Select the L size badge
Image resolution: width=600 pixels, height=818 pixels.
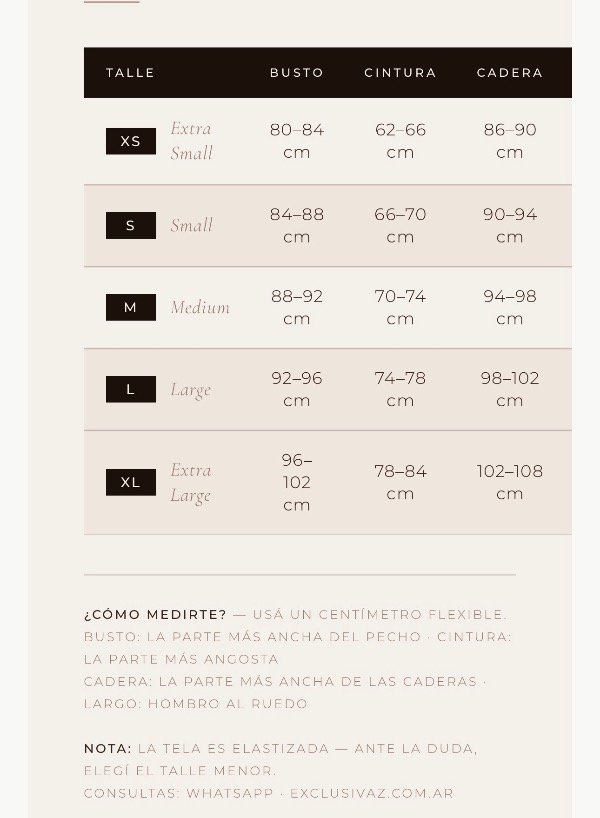[x=130, y=389]
